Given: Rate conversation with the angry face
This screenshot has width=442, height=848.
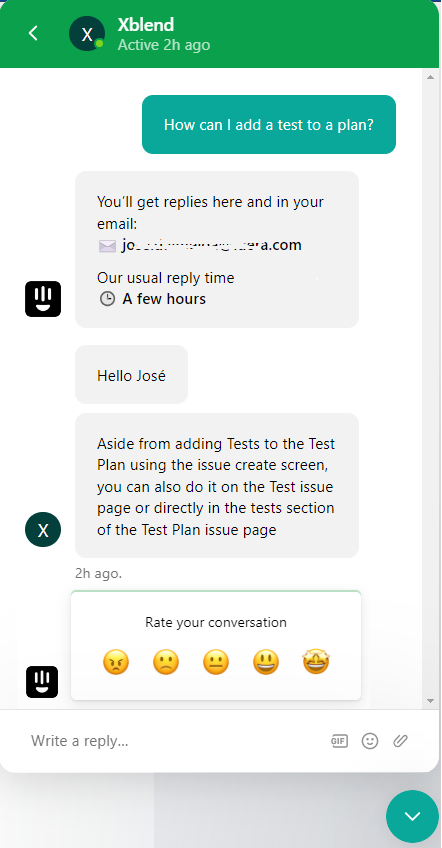Looking at the screenshot, I should click(116, 662).
